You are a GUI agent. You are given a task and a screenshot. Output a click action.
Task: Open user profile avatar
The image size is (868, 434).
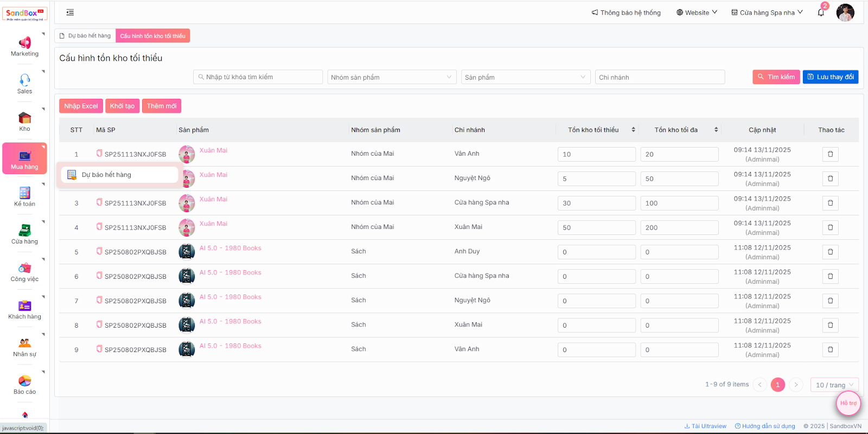[x=845, y=12]
